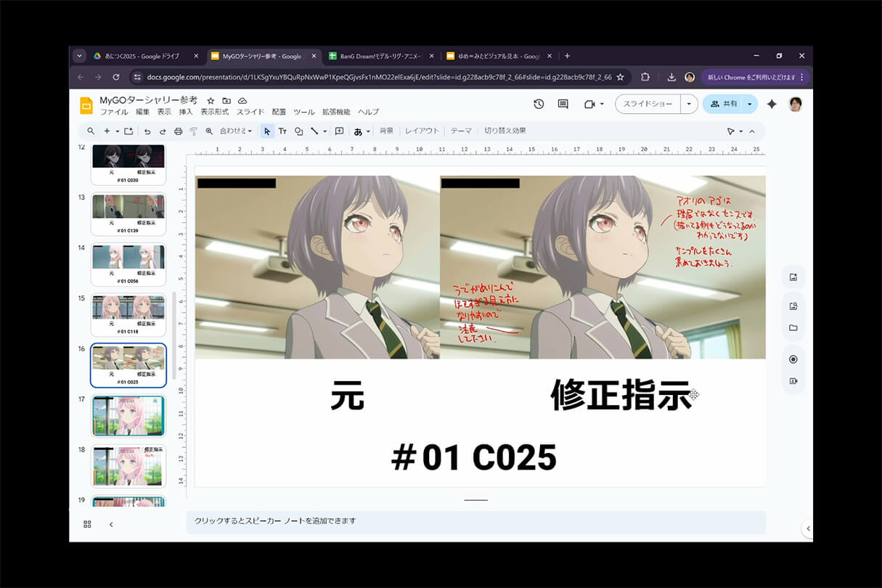Viewport: 882px width, 588px height.
Task: Click the undo icon in the toolbar
Action: tap(148, 131)
